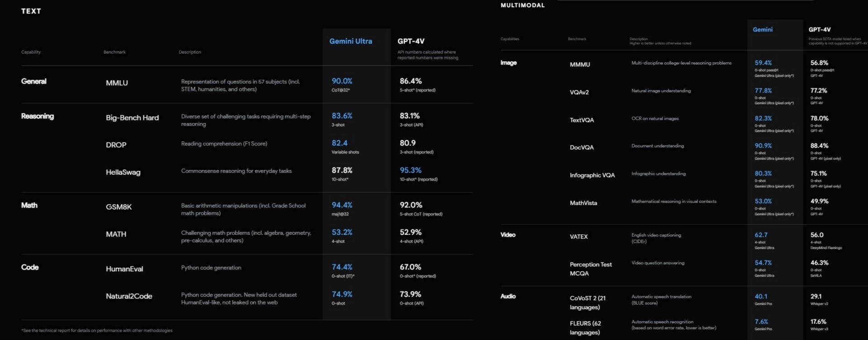
Task: Select the Infographic VQA benchmark label
Action: pos(592,175)
